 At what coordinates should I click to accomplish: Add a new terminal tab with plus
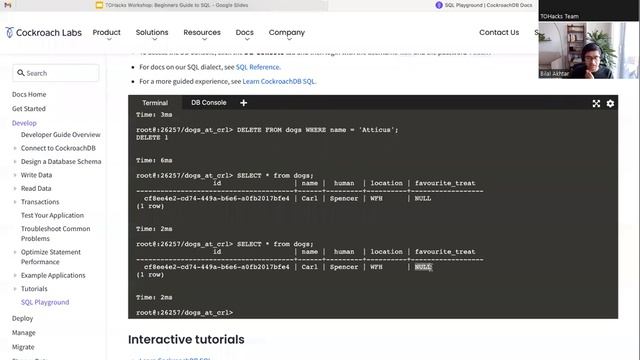tap(244, 103)
